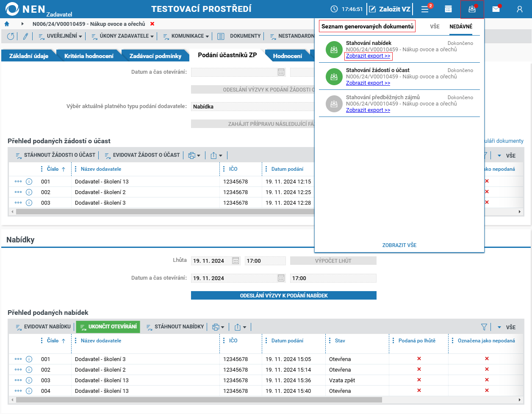Click the refresh icon in the toolbar

(x=11, y=36)
